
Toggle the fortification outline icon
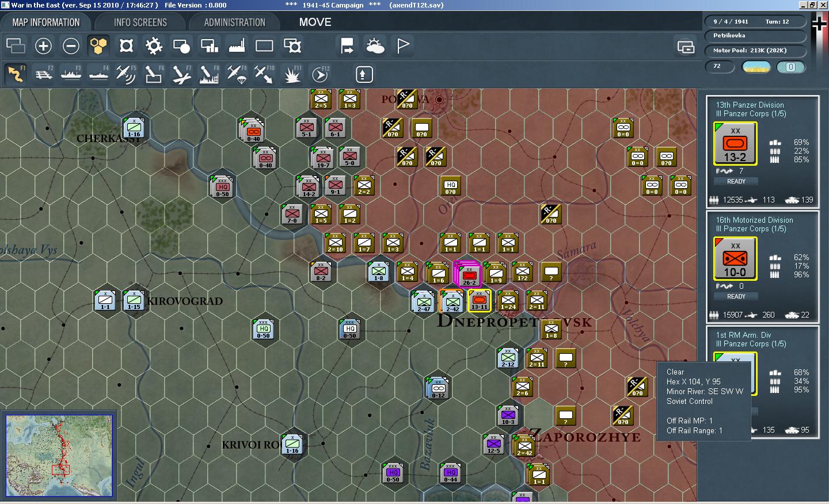(x=126, y=45)
